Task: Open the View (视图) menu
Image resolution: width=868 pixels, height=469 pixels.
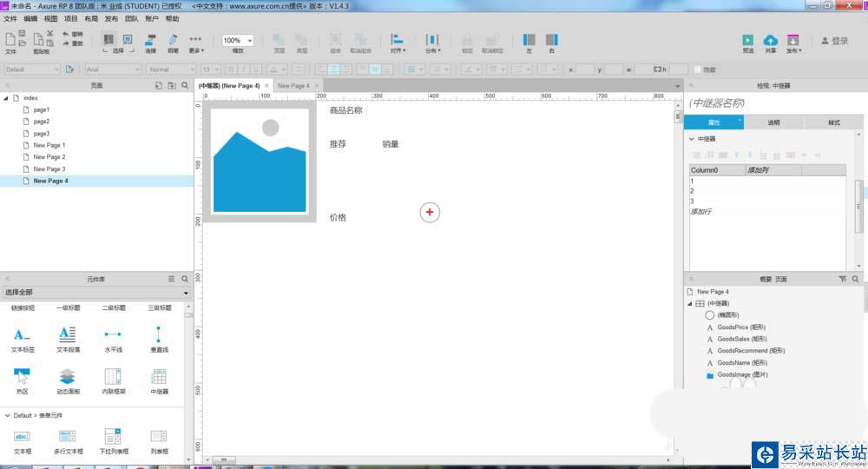Action: (50, 19)
